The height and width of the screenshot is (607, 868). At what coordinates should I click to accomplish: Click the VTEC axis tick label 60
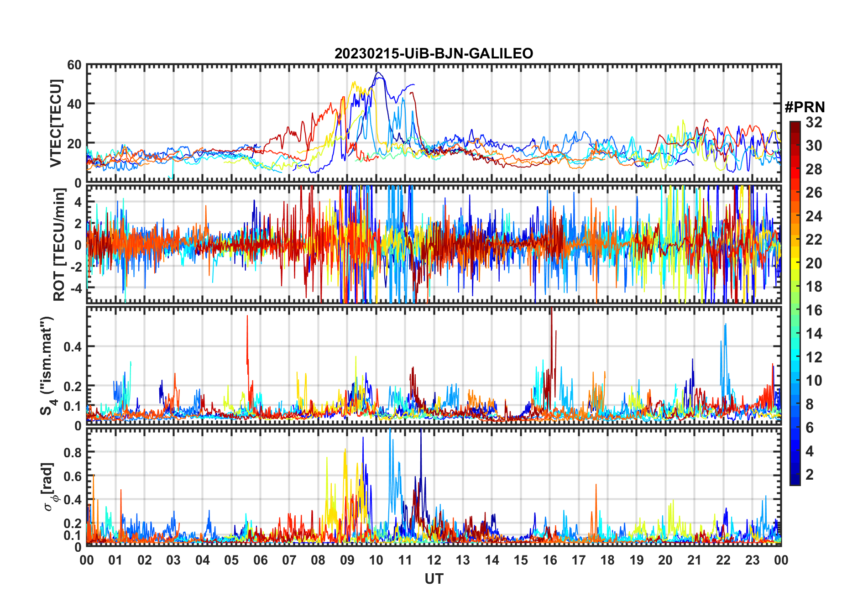(x=74, y=65)
